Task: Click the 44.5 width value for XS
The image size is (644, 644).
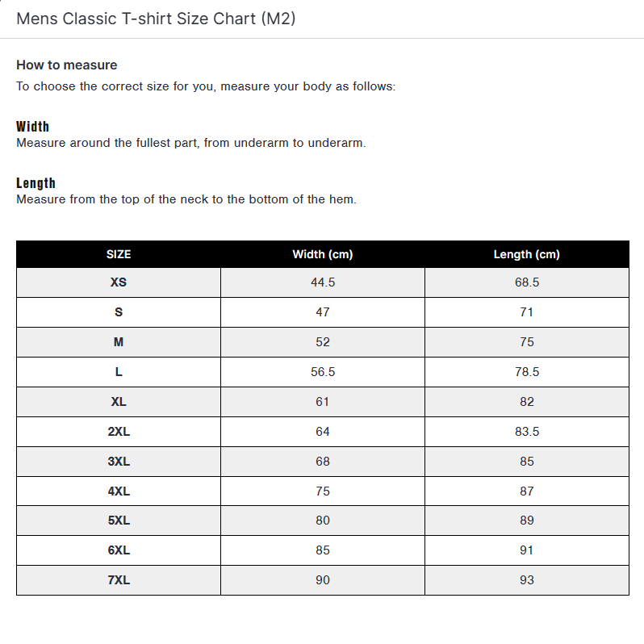Action: [x=323, y=282]
